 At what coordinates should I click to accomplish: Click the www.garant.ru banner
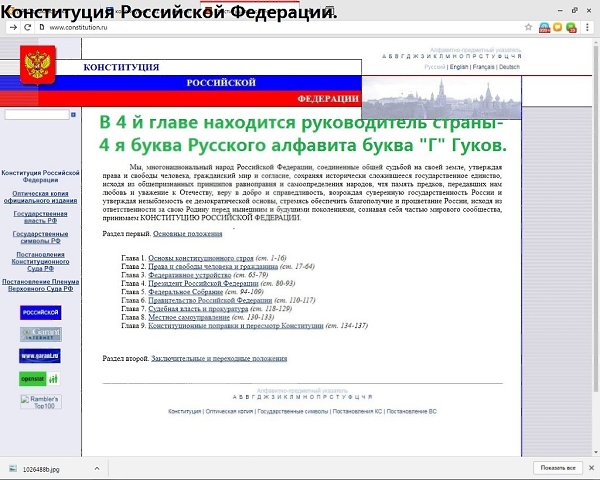point(39,355)
